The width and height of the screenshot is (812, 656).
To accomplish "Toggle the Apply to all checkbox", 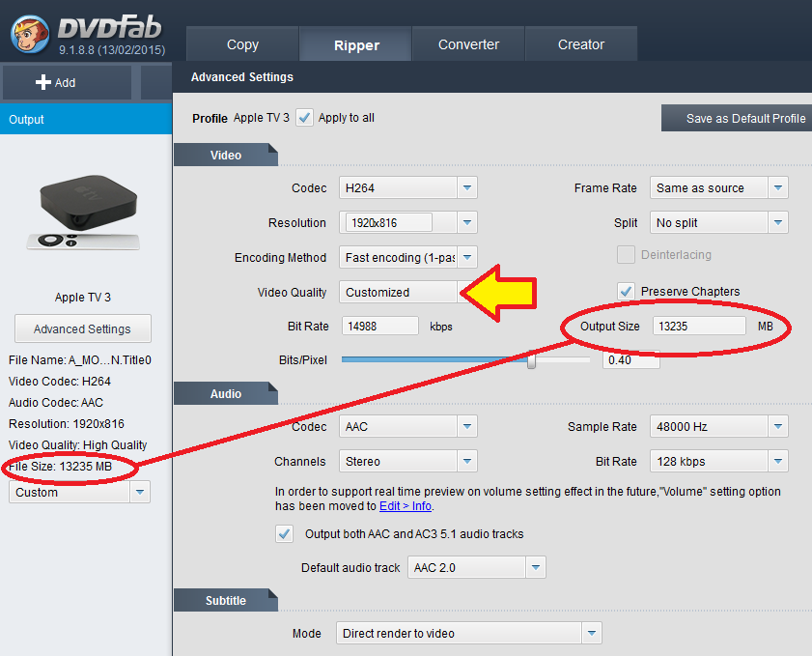I will click(304, 118).
